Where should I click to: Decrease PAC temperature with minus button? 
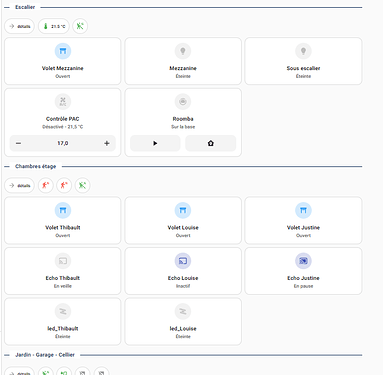pyautogui.click(x=19, y=143)
